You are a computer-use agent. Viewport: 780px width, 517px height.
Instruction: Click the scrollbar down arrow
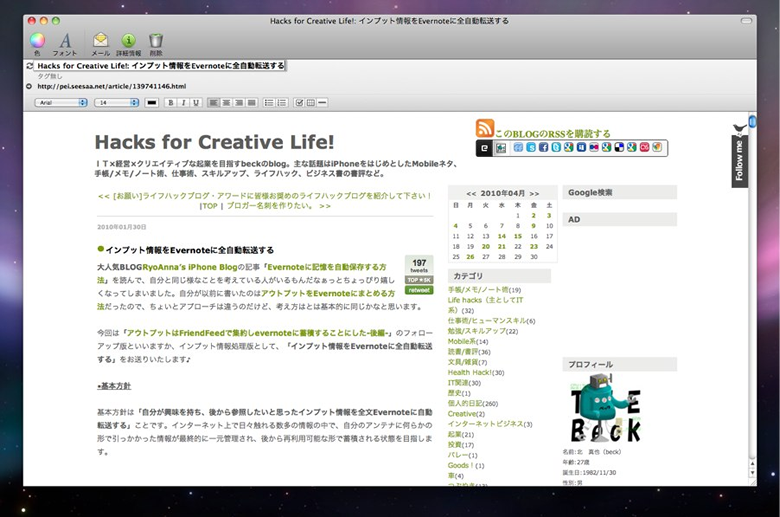click(752, 473)
